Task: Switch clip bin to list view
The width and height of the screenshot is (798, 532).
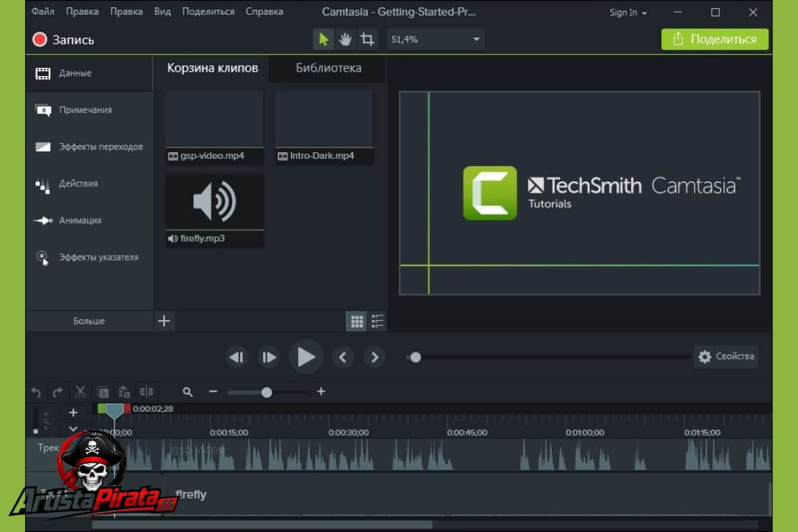Action: pos(377,321)
